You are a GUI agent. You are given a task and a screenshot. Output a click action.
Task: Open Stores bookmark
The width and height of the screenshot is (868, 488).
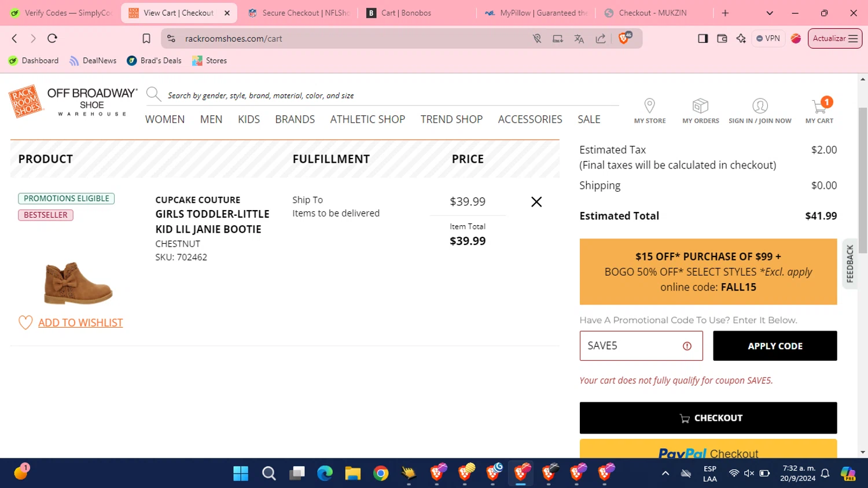pos(209,61)
